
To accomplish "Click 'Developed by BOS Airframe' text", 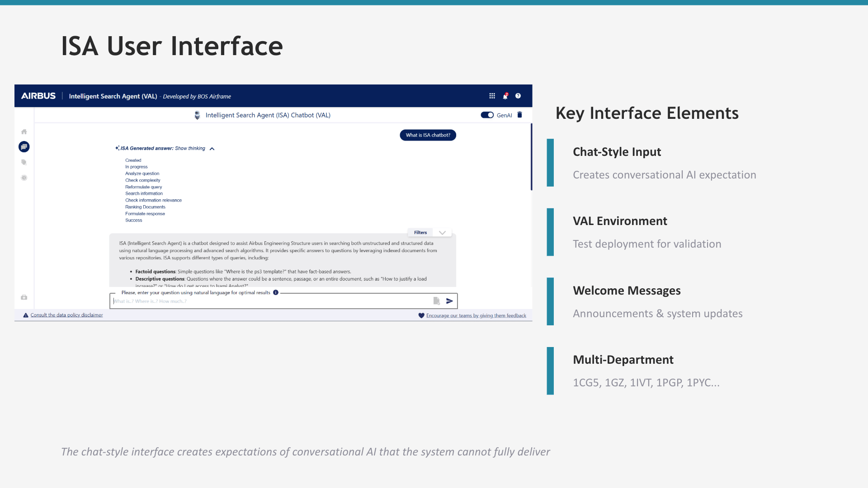I will (x=197, y=97).
